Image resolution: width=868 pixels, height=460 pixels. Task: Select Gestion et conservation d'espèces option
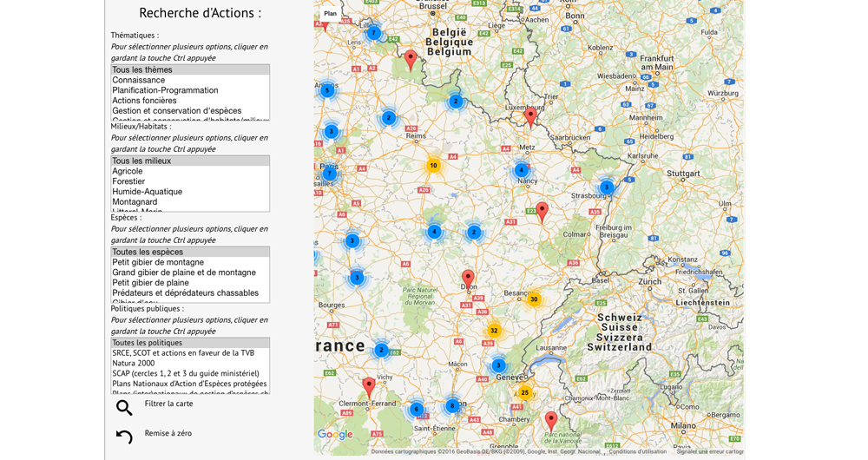click(190, 111)
